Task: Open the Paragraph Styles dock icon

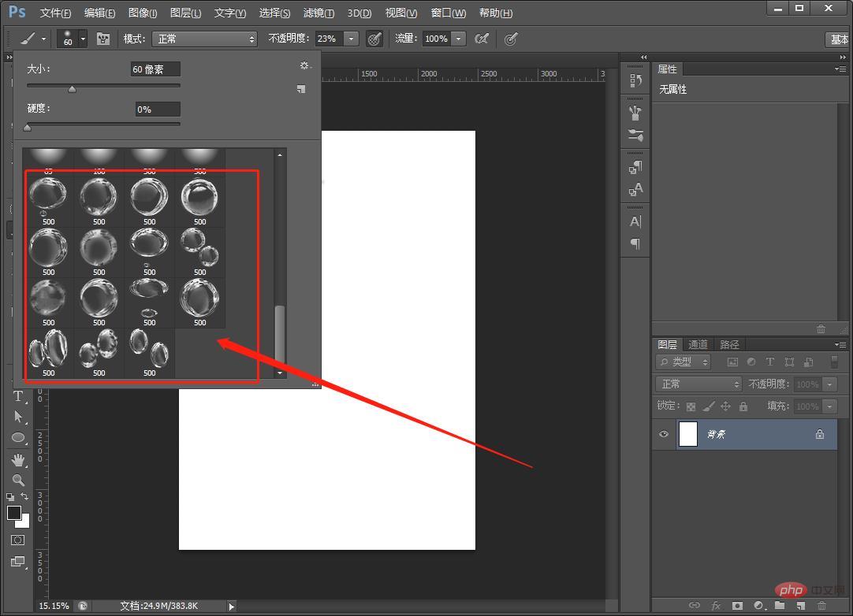Action: 635,167
